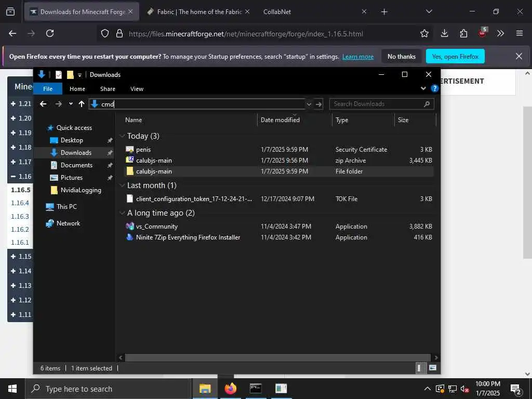Select the vs_Community application
The height and width of the screenshot is (399, 532).
tap(279, 227)
